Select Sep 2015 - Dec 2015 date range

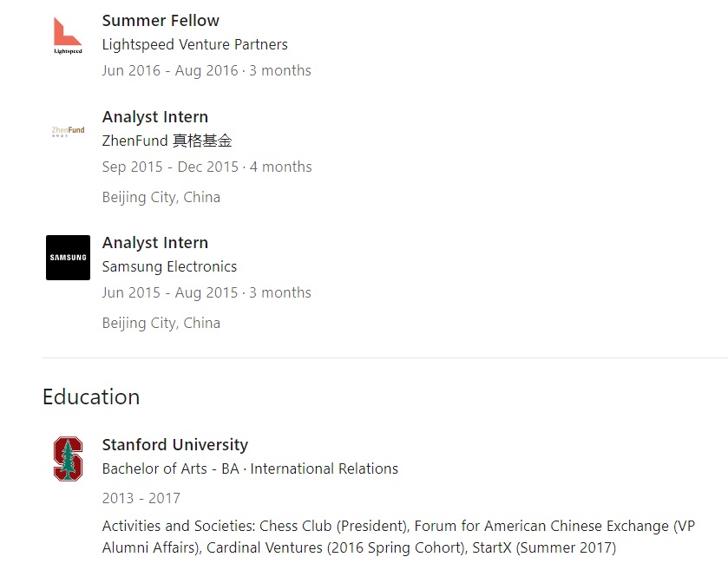click(170, 167)
